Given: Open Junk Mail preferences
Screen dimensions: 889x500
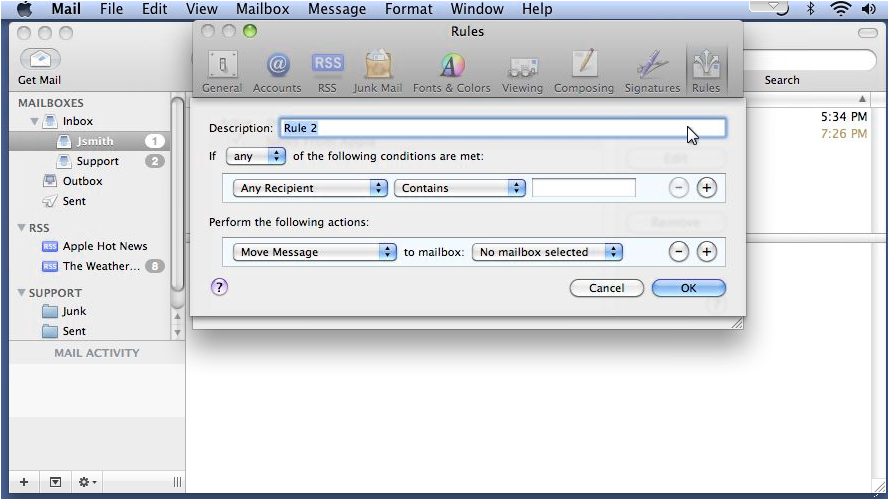Looking at the screenshot, I should click(377, 72).
